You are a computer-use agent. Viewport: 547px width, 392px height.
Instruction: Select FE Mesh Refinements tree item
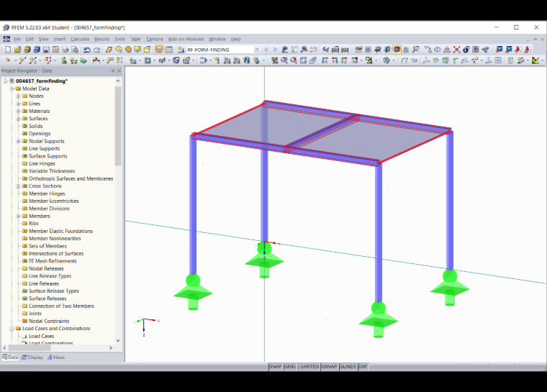[x=53, y=261]
